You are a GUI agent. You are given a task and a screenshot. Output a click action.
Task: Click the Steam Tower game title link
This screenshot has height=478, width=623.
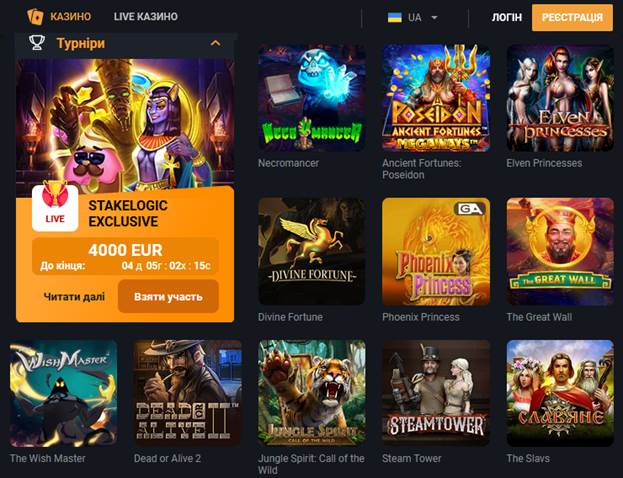click(x=412, y=458)
